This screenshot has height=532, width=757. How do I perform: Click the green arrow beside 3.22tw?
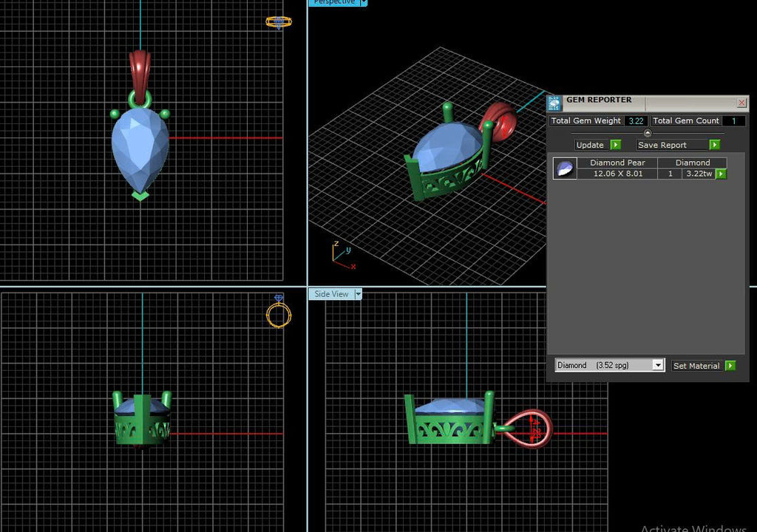click(x=721, y=174)
